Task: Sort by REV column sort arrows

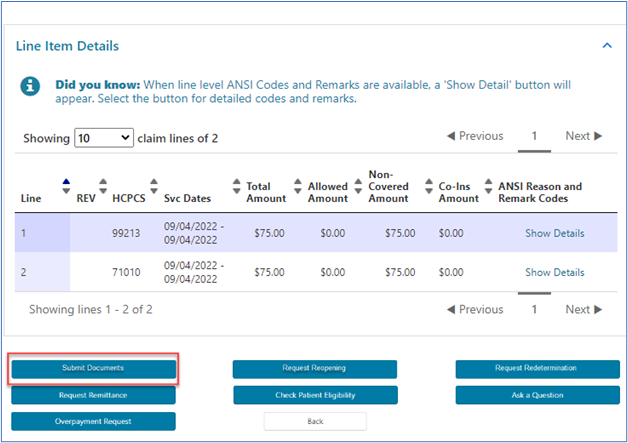Action: pos(101,186)
